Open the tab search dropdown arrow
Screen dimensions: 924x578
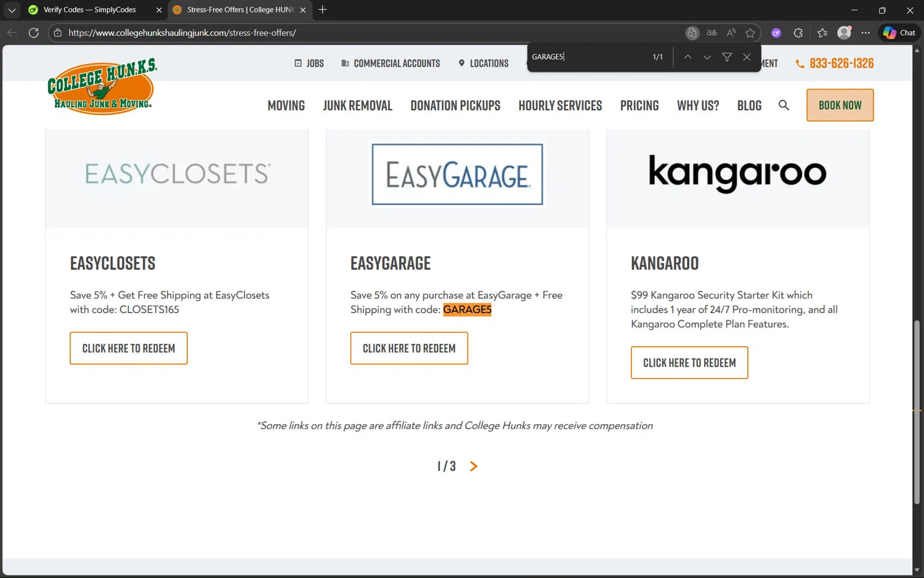12,10
